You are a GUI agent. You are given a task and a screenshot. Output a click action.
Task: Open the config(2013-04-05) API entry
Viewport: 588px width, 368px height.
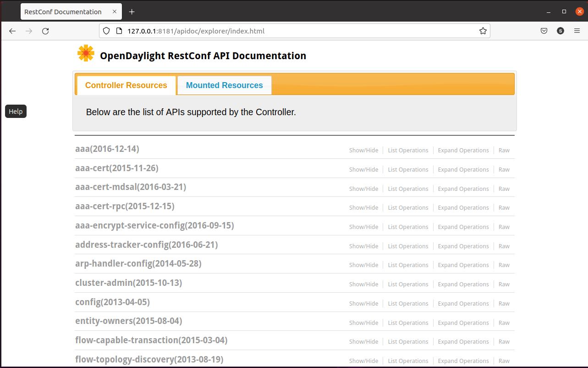[112, 302]
